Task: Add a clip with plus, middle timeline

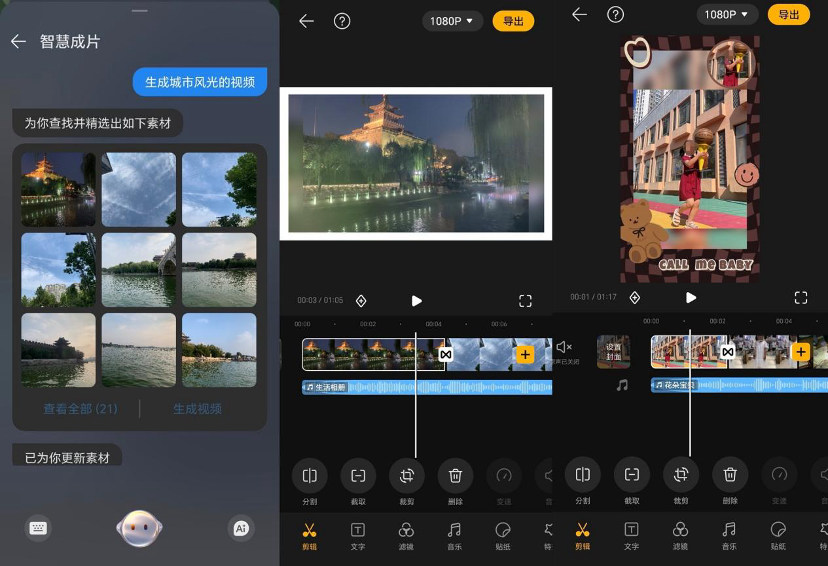Action: click(525, 354)
